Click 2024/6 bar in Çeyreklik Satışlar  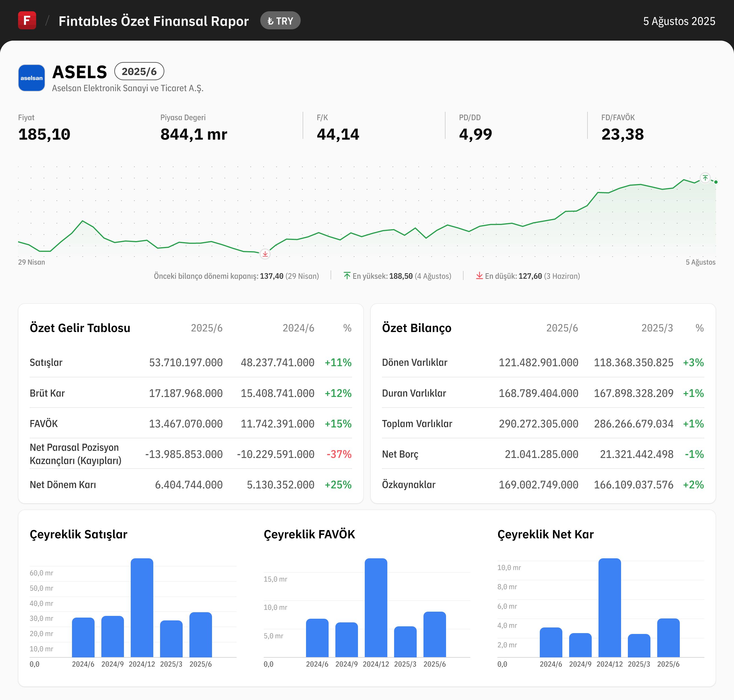pos(83,637)
